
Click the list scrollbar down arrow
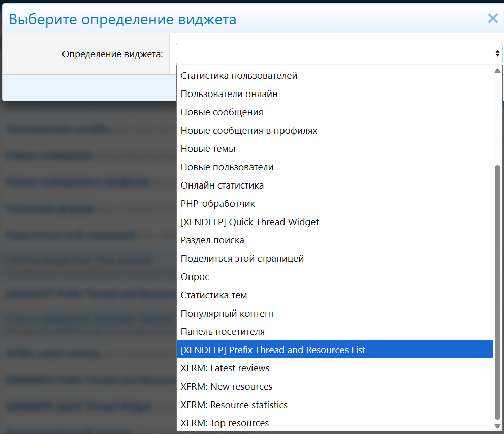[x=498, y=426]
